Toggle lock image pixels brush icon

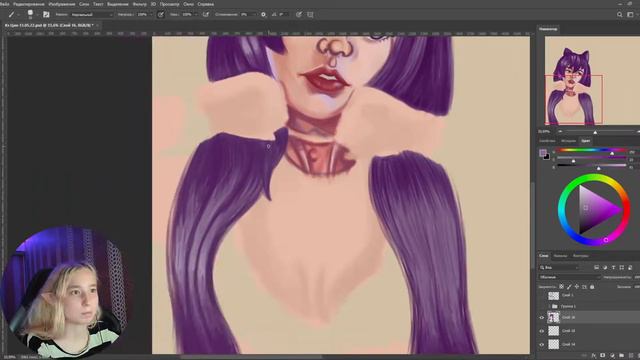[x=569, y=287]
